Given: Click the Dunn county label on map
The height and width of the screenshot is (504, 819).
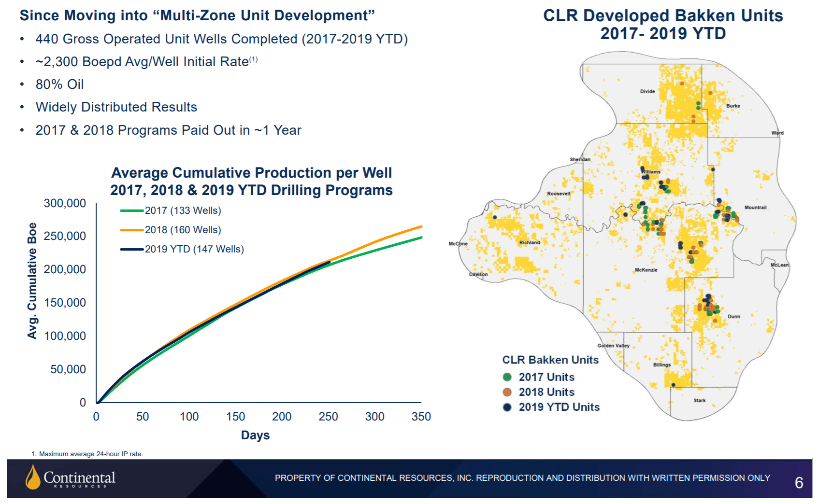Looking at the screenshot, I should (734, 317).
